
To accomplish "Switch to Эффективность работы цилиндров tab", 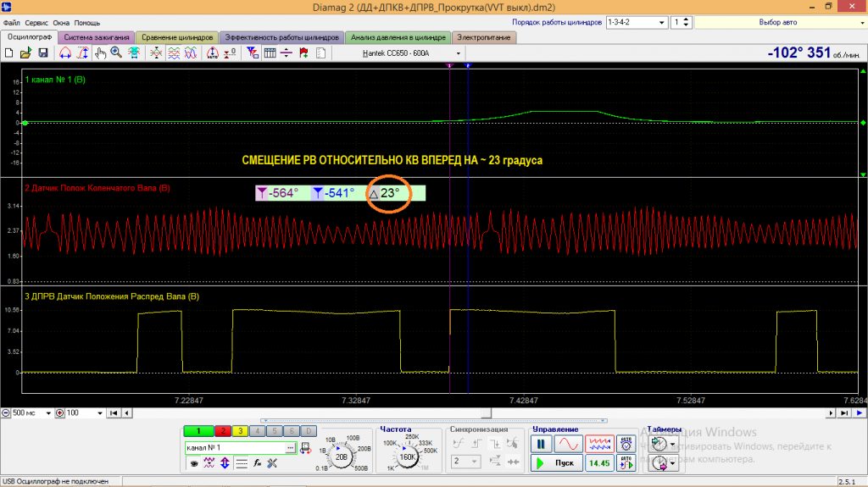I will 281,37.
